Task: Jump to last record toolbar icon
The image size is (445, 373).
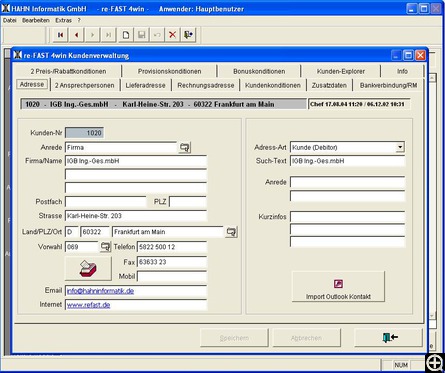Action: tap(108, 35)
